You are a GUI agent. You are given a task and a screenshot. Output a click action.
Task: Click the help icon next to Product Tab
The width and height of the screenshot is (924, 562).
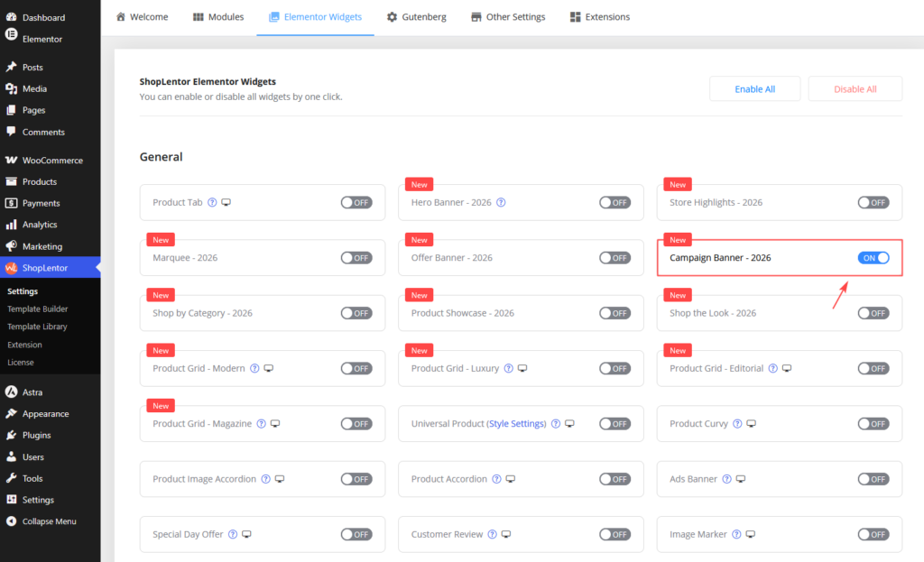pyautogui.click(x=212, y=202)
